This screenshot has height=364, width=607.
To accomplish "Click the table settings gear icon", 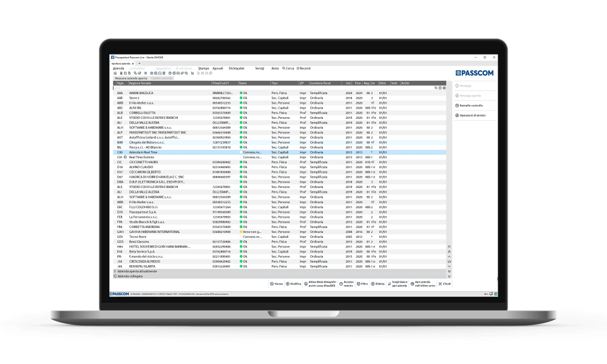I will pyautogui.click(x=444, y=88).
